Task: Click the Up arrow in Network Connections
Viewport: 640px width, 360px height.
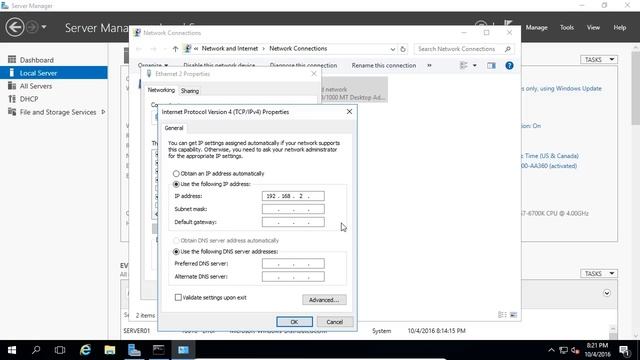Action: tap(176, 49)
